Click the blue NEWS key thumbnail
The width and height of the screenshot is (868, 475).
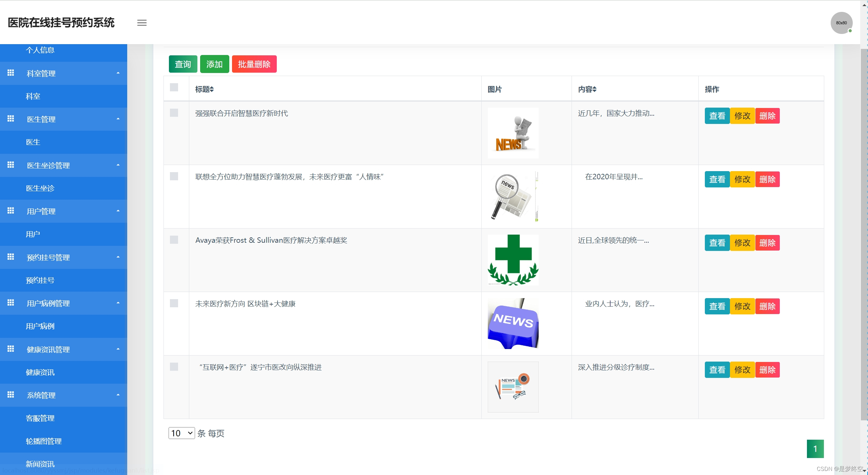(x=513, y=324)
